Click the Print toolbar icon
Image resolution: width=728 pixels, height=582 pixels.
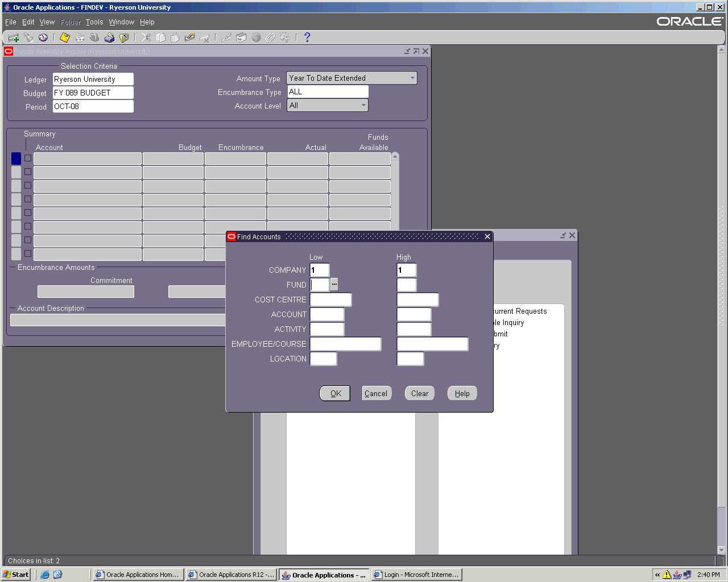pos(109,38)
